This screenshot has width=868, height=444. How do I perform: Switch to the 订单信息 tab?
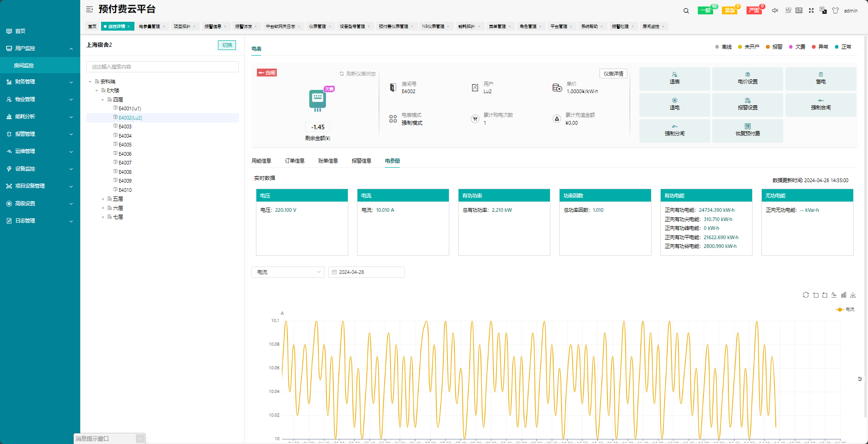294,161
